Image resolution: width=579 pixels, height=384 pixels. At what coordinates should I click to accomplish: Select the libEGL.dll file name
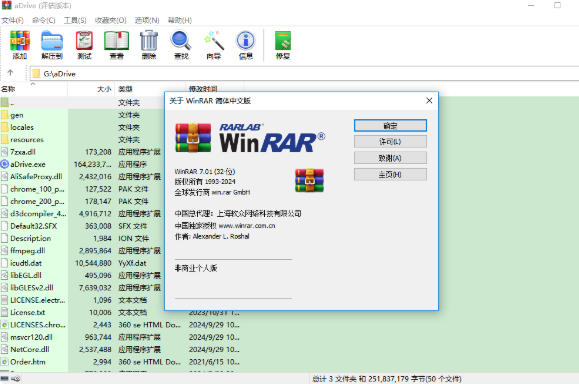pyautogui.click(x=26, y=275)
